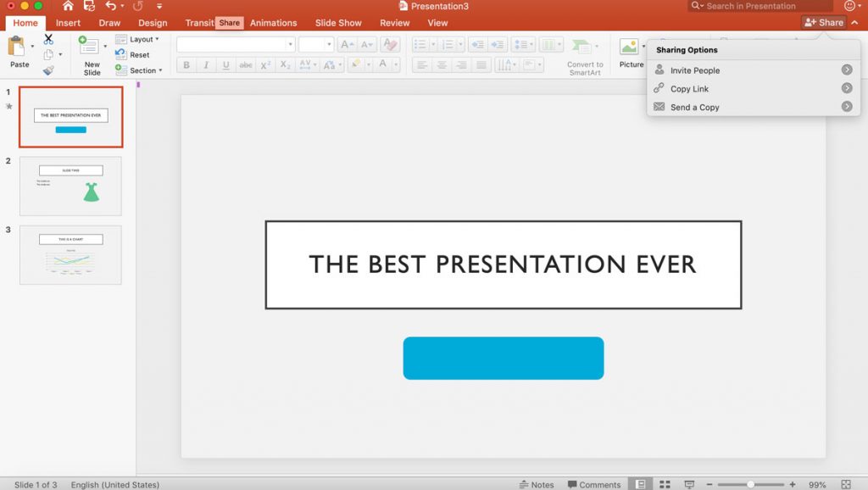Click Reset slide button

[x=132, y=55]
